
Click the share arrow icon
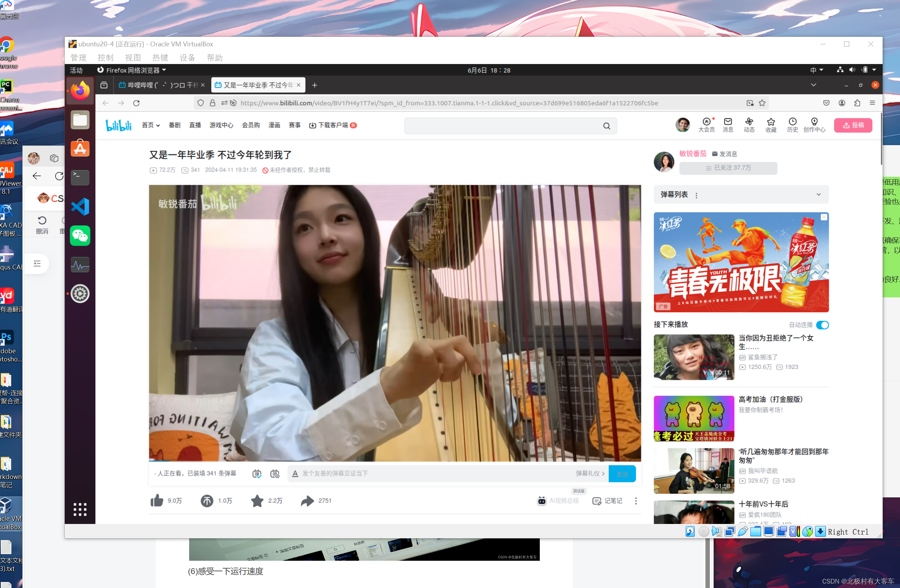pyautogui.click(x=307, y=500)
